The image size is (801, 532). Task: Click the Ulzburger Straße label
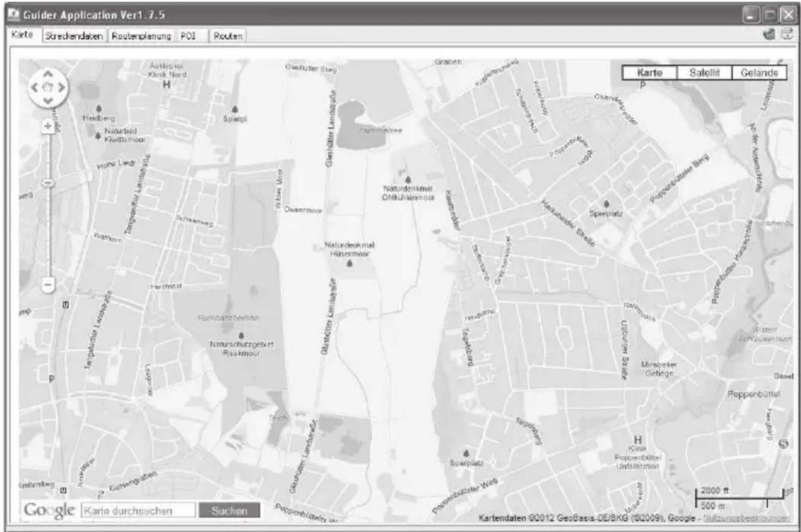(624, 349)
